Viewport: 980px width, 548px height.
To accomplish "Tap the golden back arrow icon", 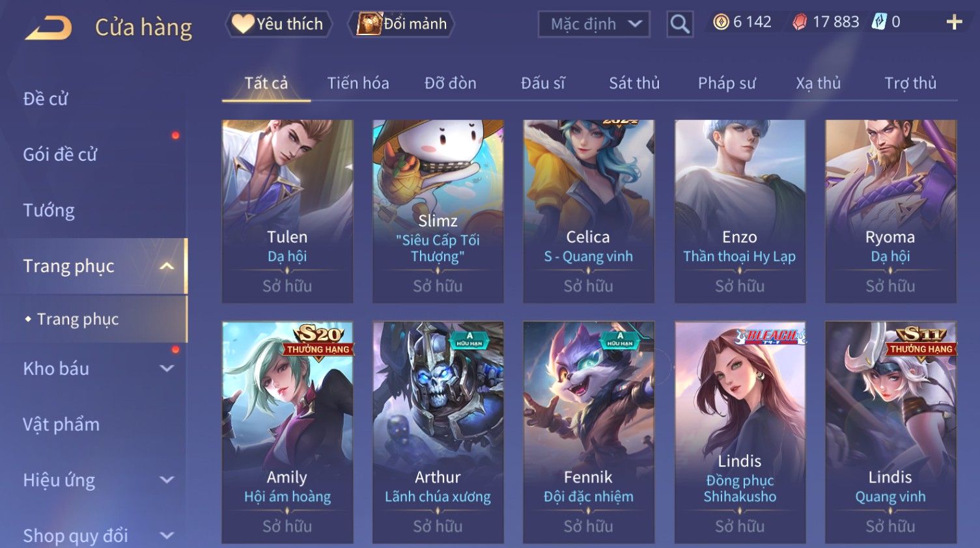I will tap(48, 28).
